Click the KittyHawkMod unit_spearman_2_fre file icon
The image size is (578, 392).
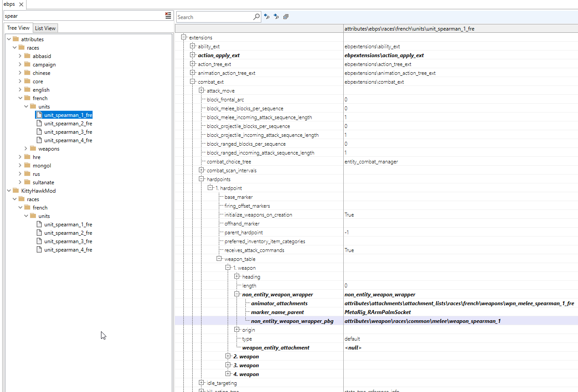pyautogui.click(x=39, y=233)
